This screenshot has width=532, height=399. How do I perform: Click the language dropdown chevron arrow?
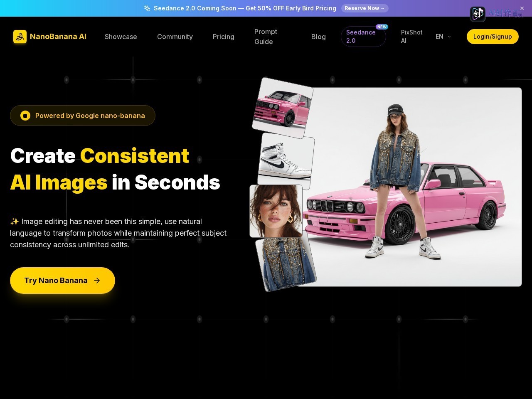(x=449, y=37)
